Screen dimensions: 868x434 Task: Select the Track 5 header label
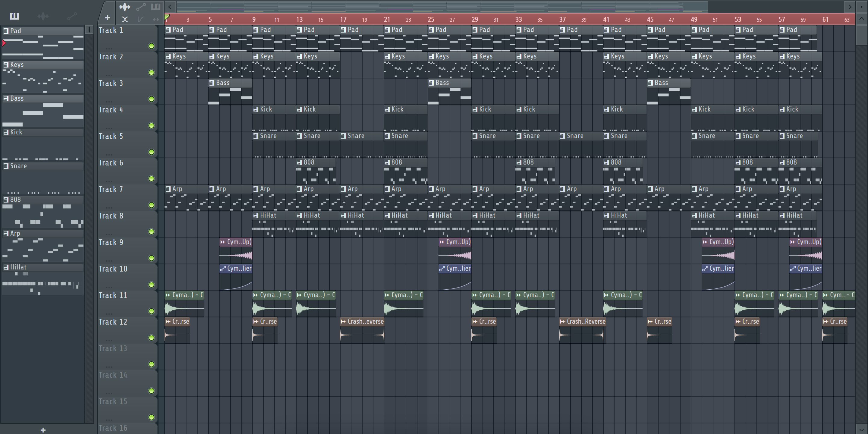[111, 137]
